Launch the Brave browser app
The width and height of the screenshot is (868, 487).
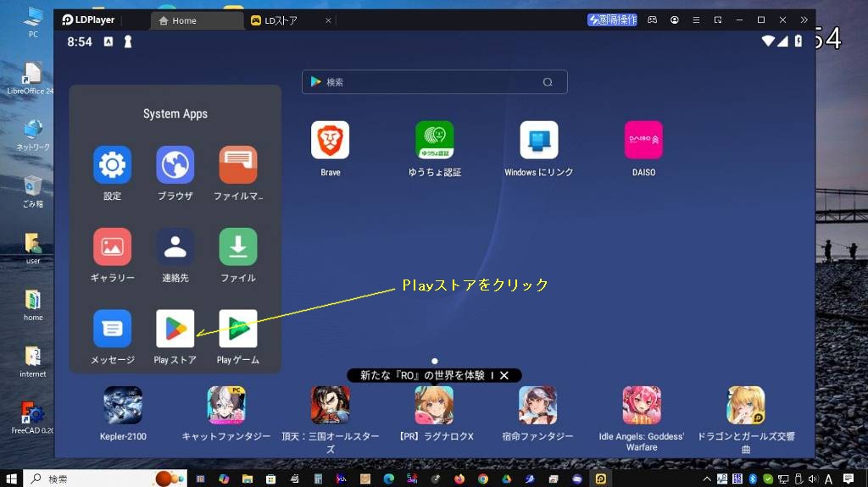(330, 140)
